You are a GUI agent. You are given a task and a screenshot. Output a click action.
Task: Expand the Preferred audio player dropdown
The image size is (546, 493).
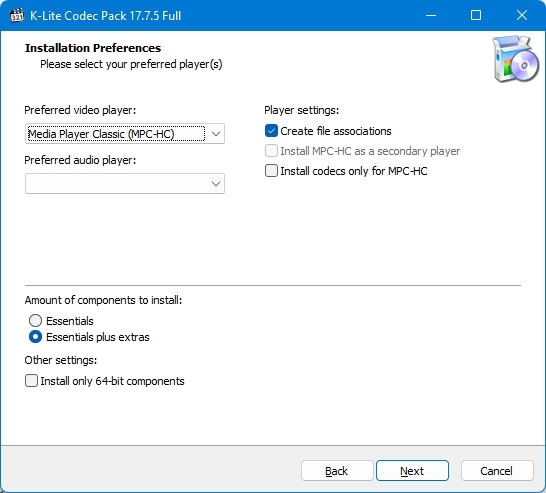click(125, 183)
